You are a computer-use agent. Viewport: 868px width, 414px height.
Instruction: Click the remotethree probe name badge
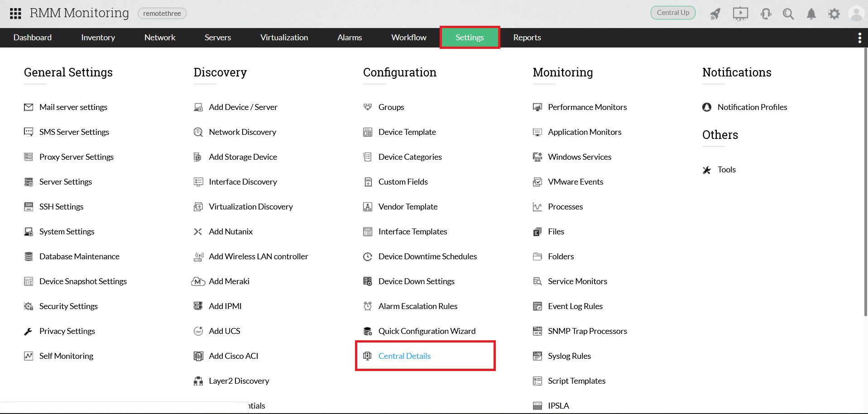click(162, 14)
